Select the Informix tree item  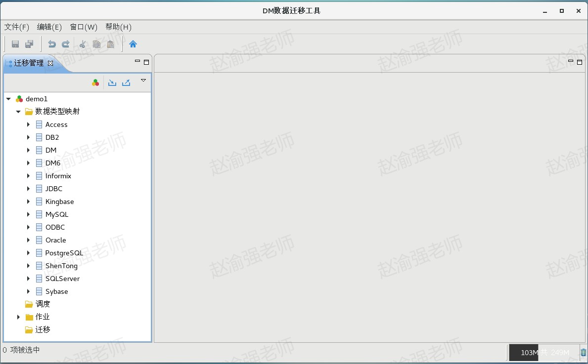pos(58,176)
